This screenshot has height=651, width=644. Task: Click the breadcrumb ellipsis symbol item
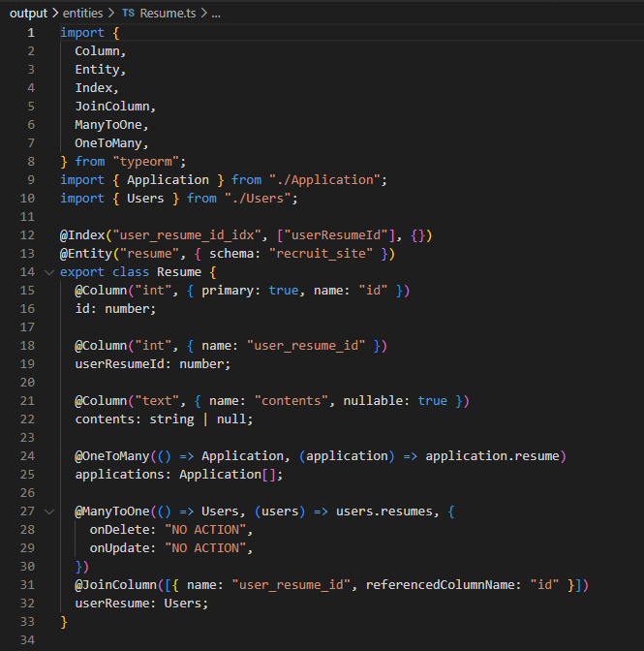point(216,15)
